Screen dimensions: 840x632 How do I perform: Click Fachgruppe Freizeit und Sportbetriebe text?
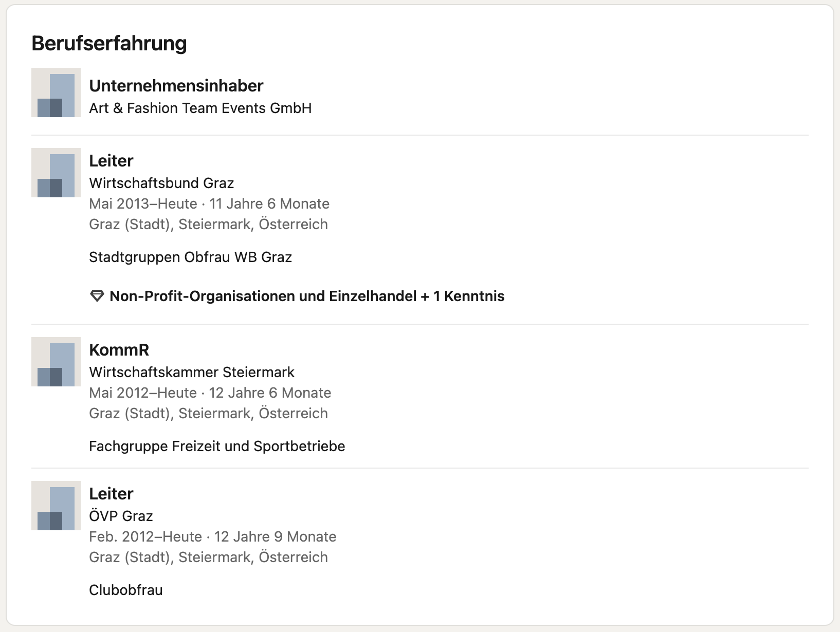(x=217, y=446)
